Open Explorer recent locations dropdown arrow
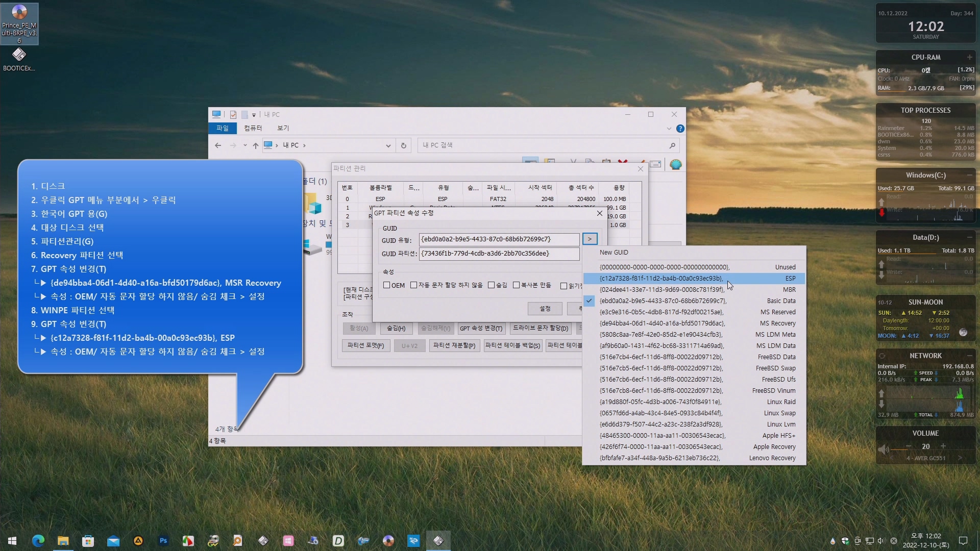The width and height of the screenshot is (980, 551). (245, 145)
